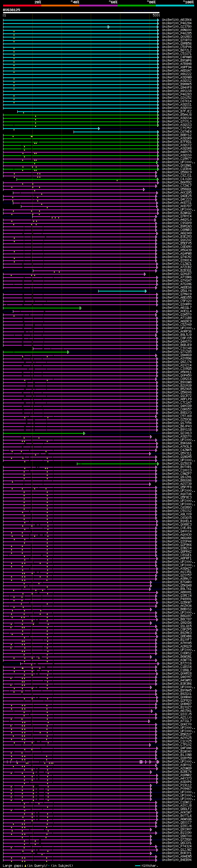Select hit label UniRef100_B5A4J8
The width and height of the screenshot is (197, 868).
[176, 115]
